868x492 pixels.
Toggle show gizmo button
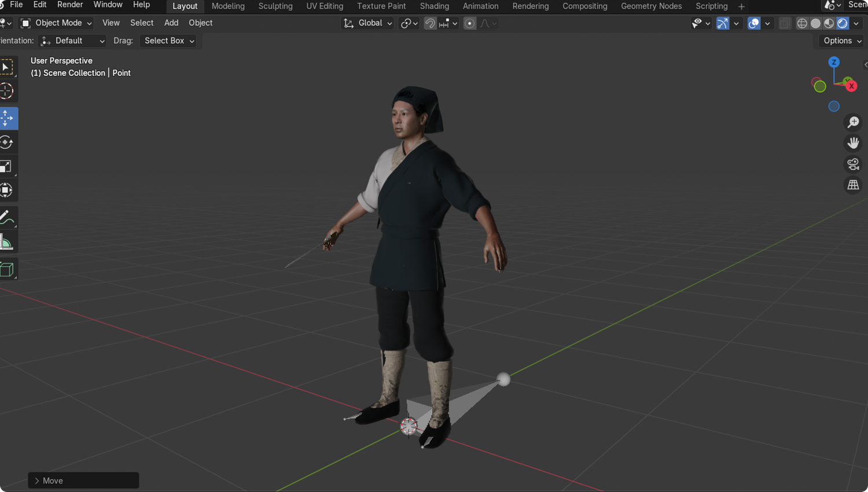click(723, 23)
